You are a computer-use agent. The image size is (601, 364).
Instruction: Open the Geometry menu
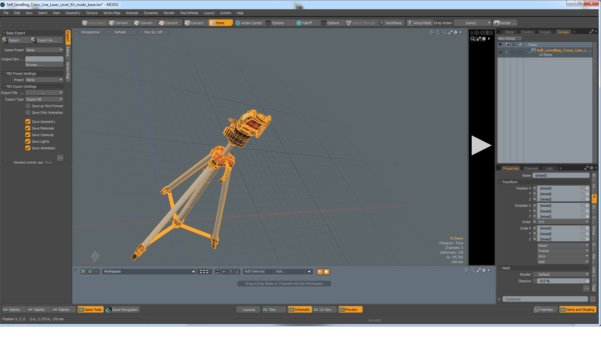(x=73, y=13)
